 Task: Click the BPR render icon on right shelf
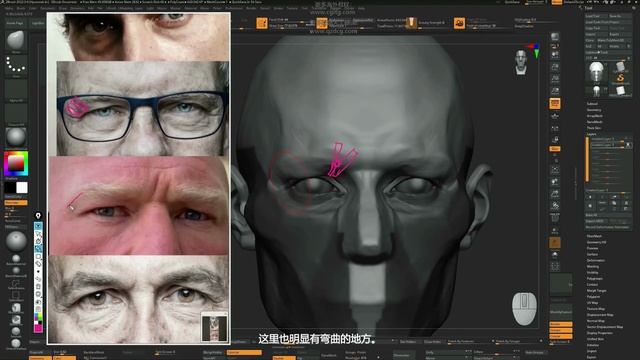[x=555, y=37]
